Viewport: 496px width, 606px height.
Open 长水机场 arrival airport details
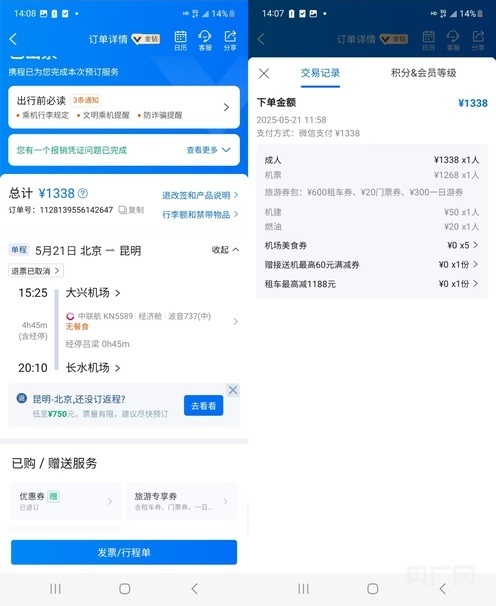pyautogui.click(x=93, y=368)
